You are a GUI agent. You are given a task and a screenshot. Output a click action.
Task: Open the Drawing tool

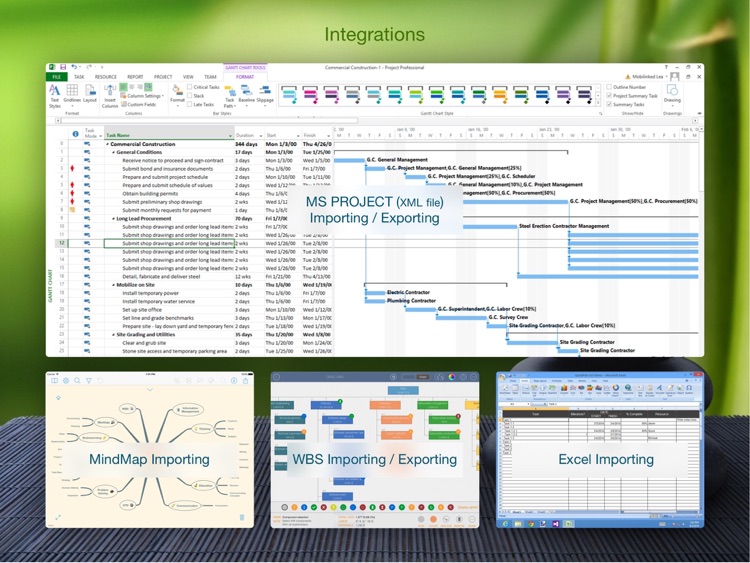[x=672, y=93]
